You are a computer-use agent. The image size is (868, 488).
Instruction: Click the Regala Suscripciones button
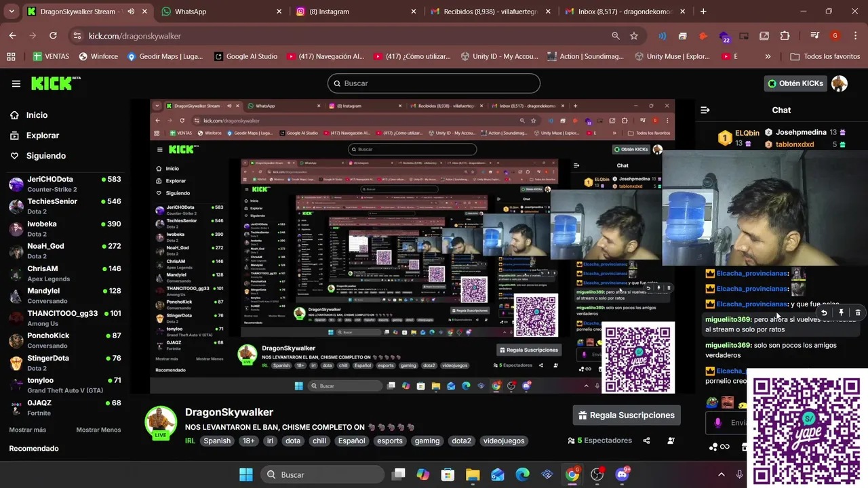[x=627, y=415]
